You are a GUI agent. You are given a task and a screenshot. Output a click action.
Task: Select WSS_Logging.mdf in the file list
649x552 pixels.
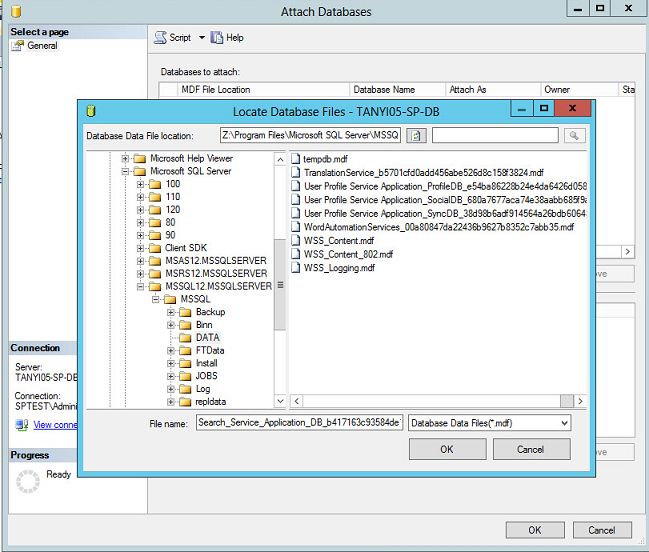(339, 267)
